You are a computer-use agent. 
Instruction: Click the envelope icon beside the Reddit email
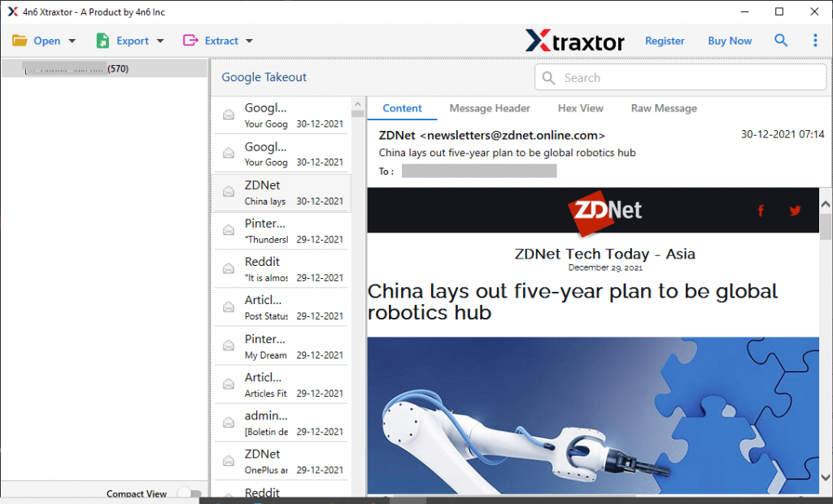coord(227,268)
